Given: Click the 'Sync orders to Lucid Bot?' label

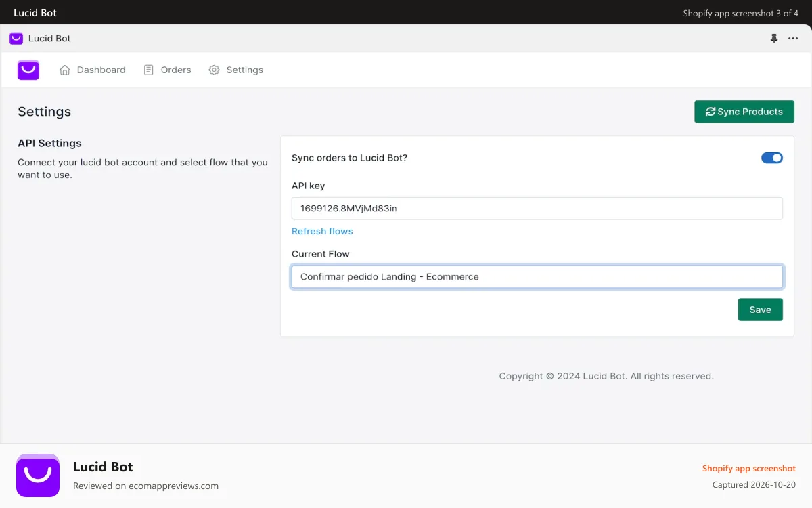Looking at the screenshot, I should point(349,158).
